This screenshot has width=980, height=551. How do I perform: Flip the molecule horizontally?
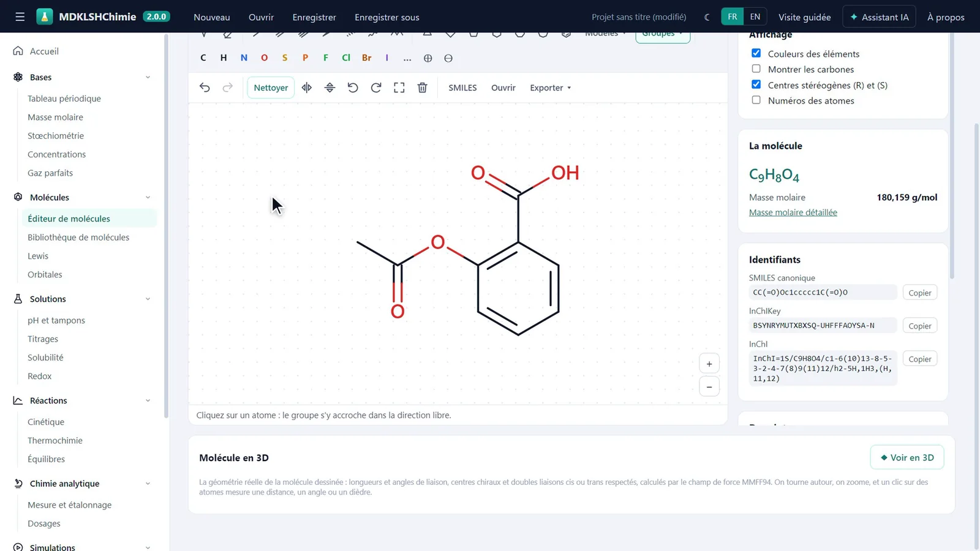coord(307,88)
